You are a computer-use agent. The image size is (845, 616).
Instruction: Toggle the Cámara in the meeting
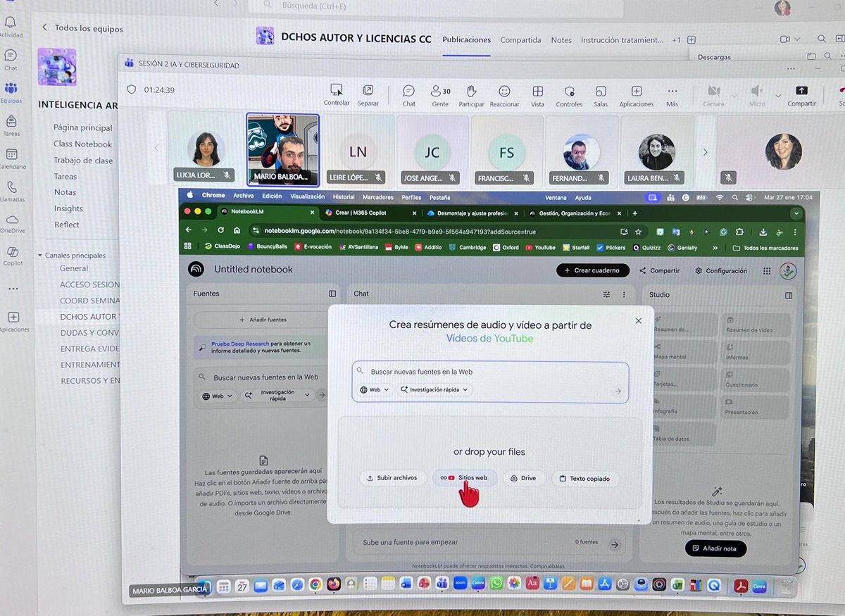(713, 96)
